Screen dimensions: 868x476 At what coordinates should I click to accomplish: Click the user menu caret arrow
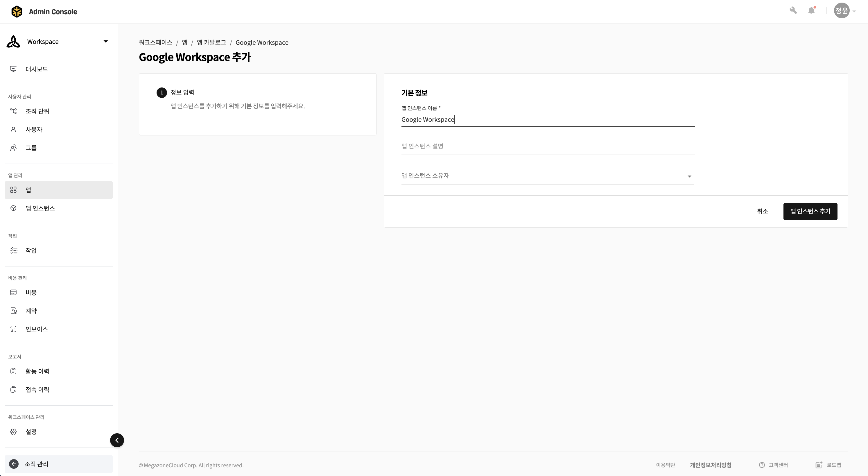(x=854, y=11)
